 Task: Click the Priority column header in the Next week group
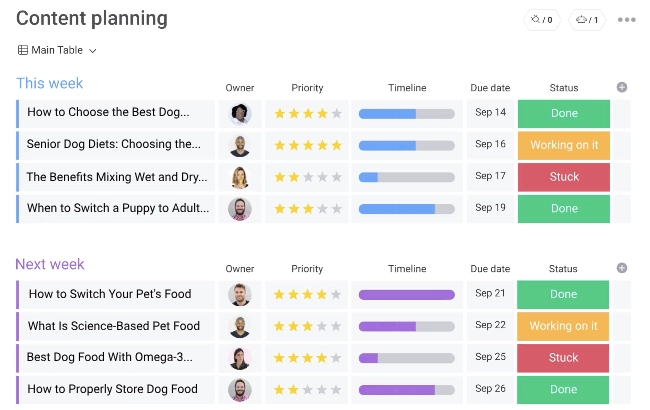point(307,269)
